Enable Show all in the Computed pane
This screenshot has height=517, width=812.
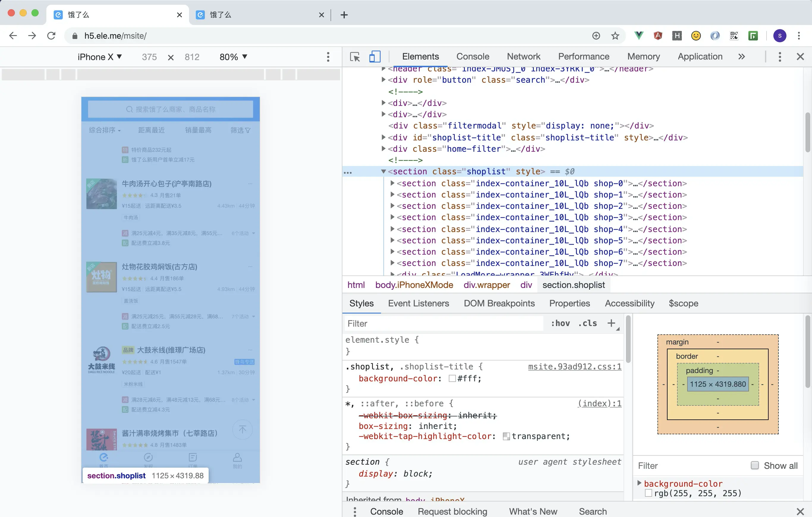click(755, 465)
